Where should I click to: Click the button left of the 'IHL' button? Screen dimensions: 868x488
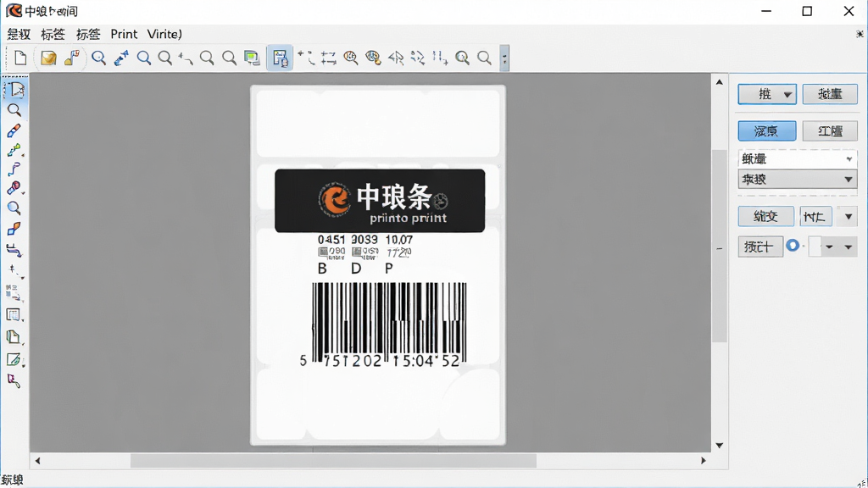point(766,216)
